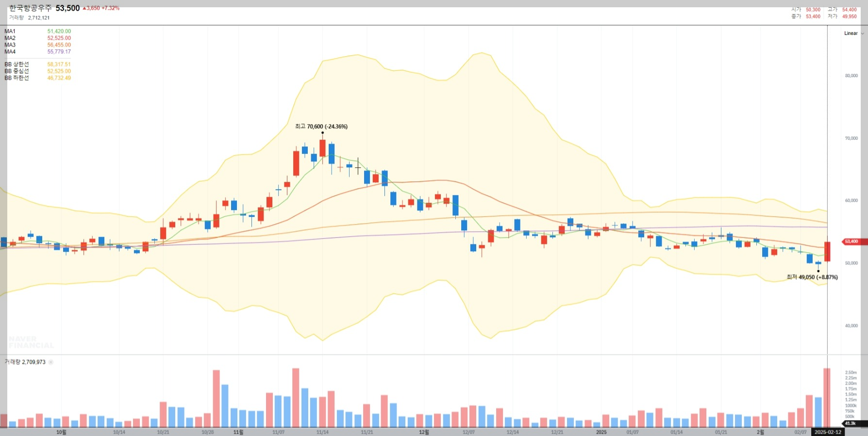Click the 70,000 price axis label

coord(851,138)
